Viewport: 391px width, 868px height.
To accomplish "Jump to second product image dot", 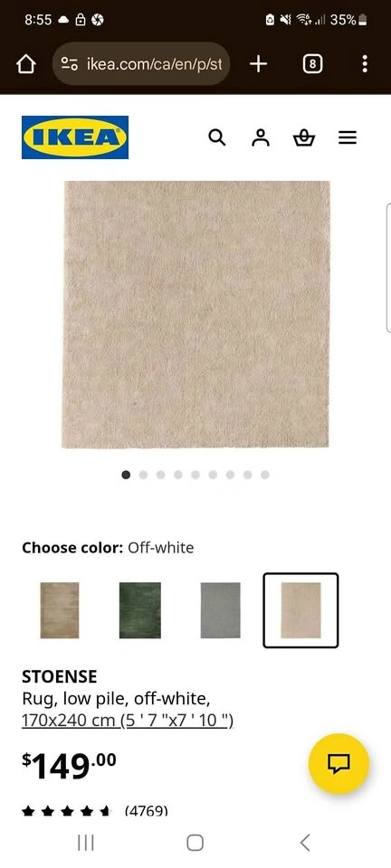I will (143, 475).
